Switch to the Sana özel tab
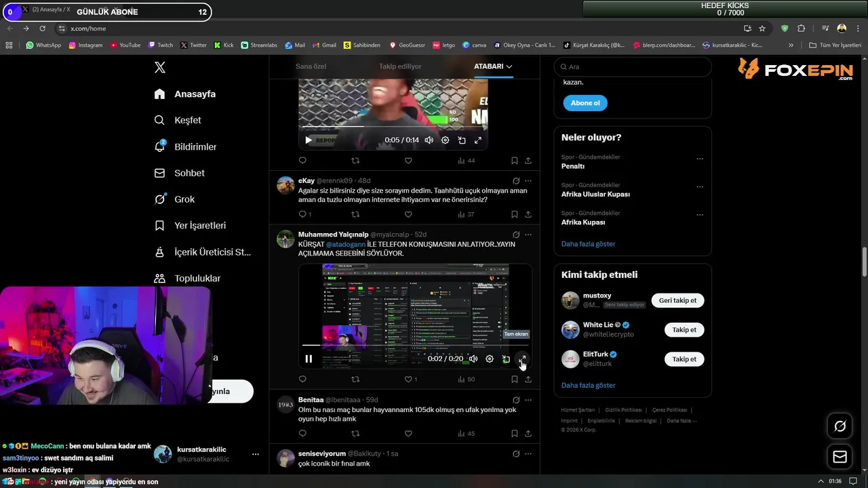 point(311,66)
